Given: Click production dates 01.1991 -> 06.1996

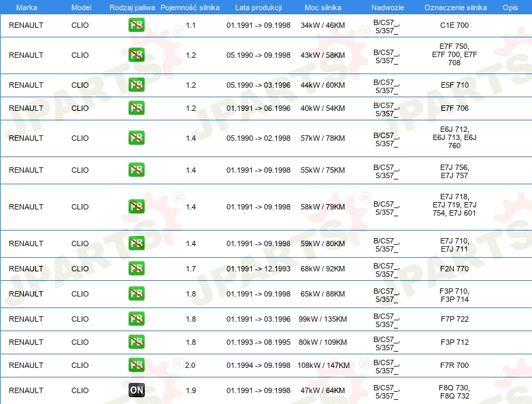Looking at the screenshot, I should pyautogui.click(x=259, y=108).
